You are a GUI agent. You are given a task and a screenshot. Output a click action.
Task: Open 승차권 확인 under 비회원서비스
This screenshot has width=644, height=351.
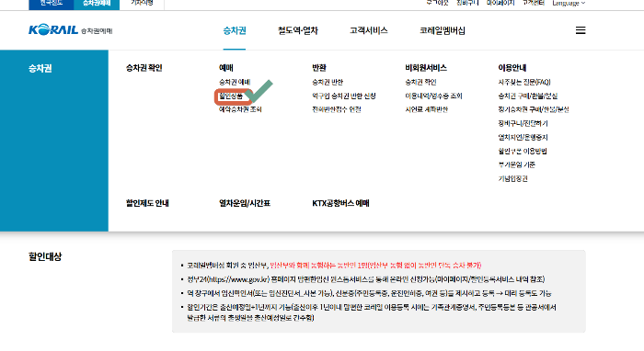click(420, 82)
